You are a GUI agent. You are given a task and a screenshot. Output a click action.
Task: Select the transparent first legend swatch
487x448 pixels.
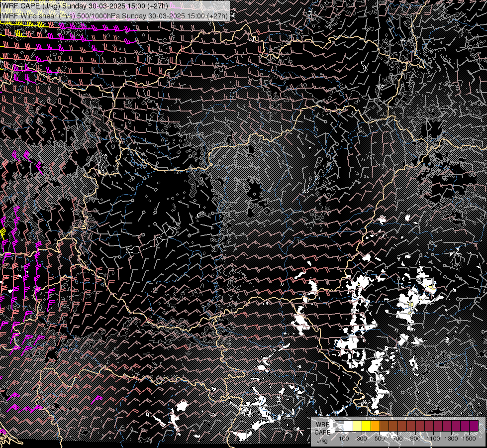click(x=339, y=426)
